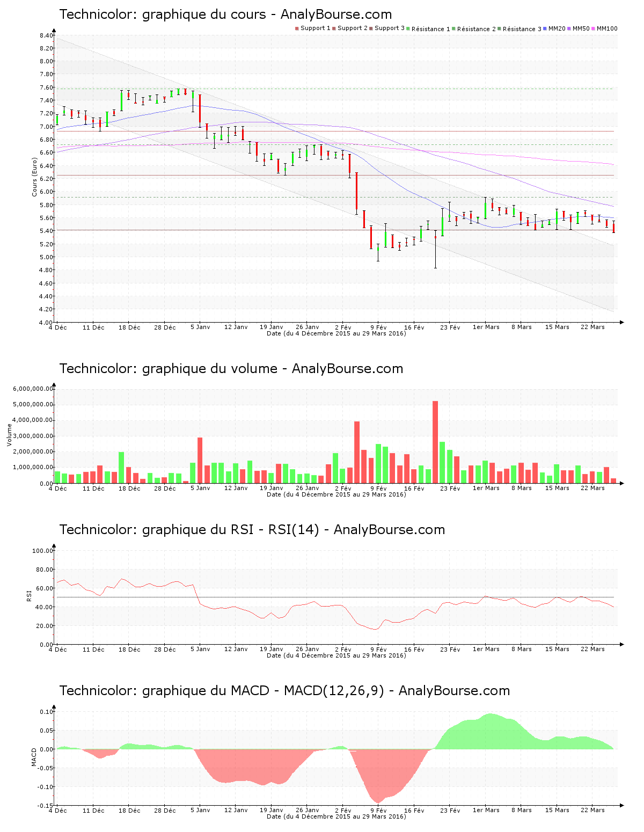The height and width of the screenshot is (832, 644).
Task: Click date range caption under volume chart
Action: coord(336,494)
